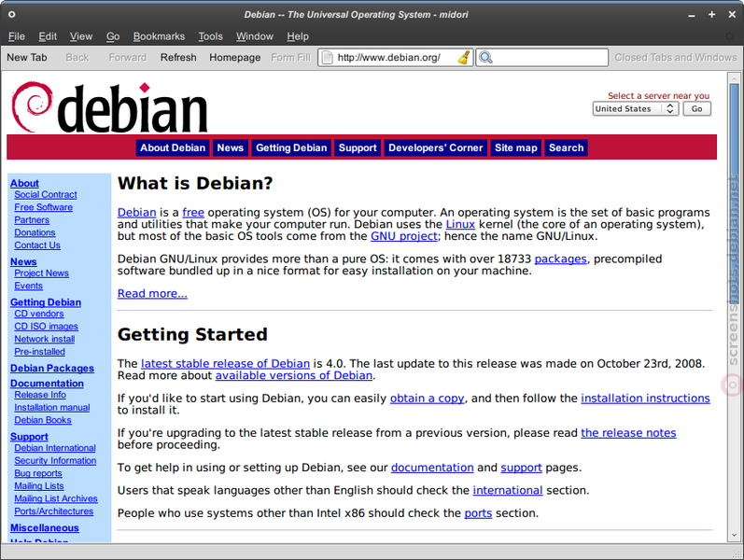Open the window menu circle in title bar
744x560 pixels.
(11, 14)
